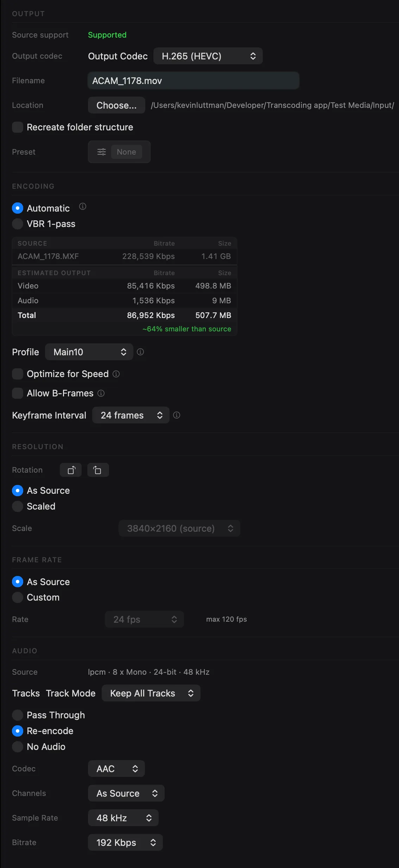Edit the filename ACAM_1178.mov field
Screen dimensions: 399x868
193,80
